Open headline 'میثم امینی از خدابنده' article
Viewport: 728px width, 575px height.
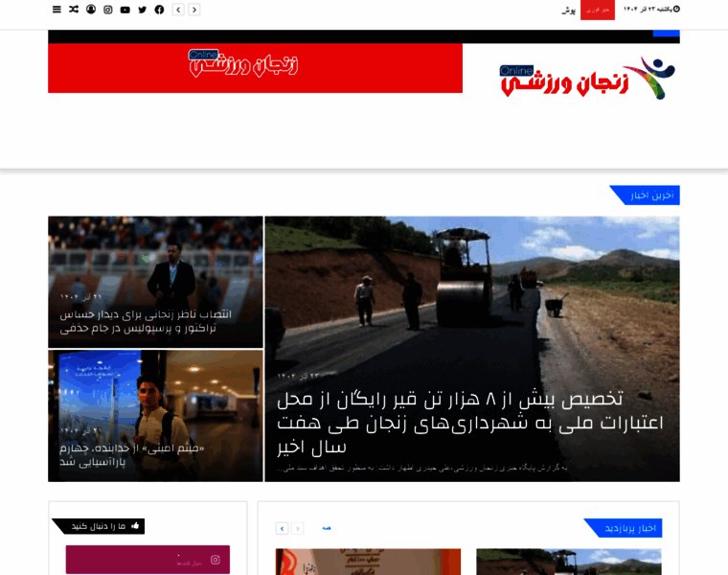(132, 454)
